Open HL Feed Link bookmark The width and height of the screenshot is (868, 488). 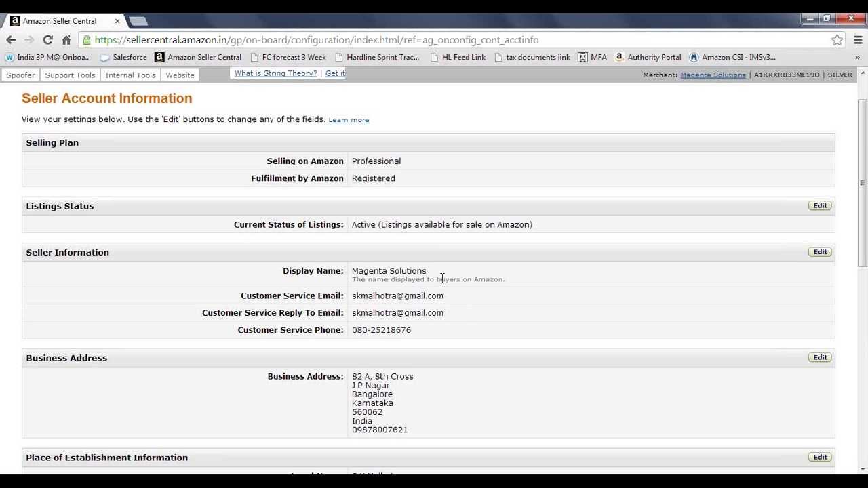(458, 57)
